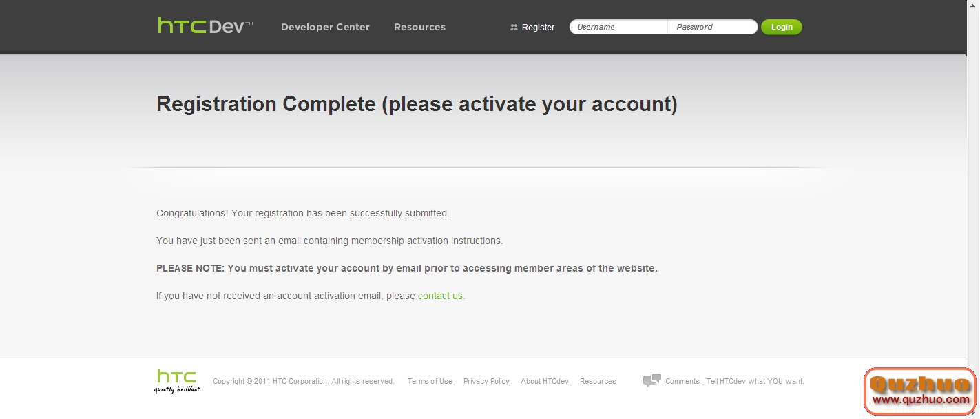Click the HTC 'quietly brilliant' footer logo

click(176, 381)
